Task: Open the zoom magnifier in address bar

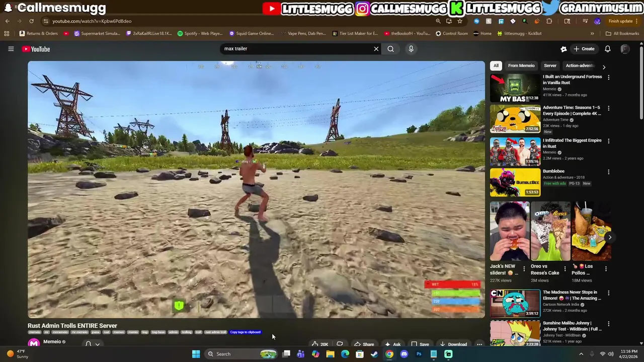Action: 438,21
